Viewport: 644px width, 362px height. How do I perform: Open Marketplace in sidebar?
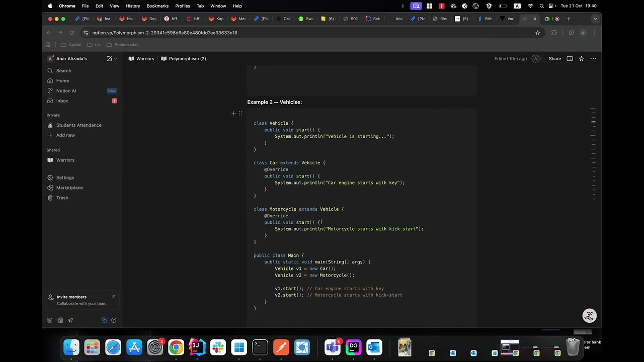82,188
